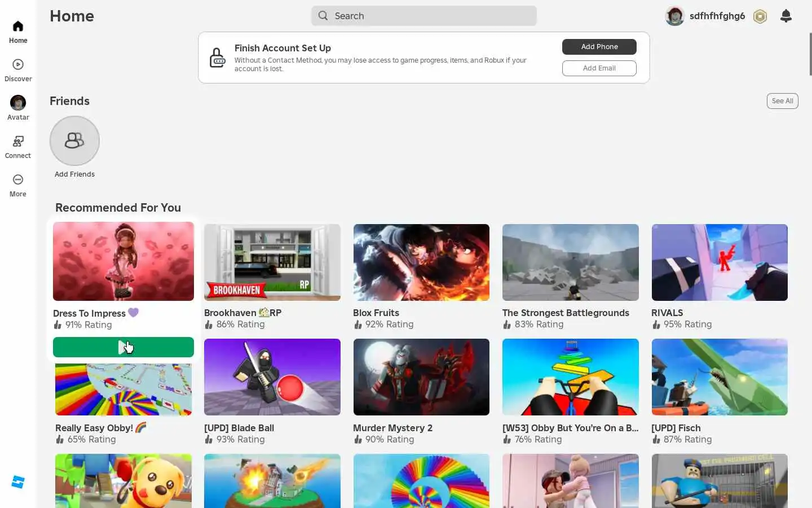The width and height of the screenshot is (812, 508).
Task: Click the Really Easy Obby! title
Action: click(100, 428)
